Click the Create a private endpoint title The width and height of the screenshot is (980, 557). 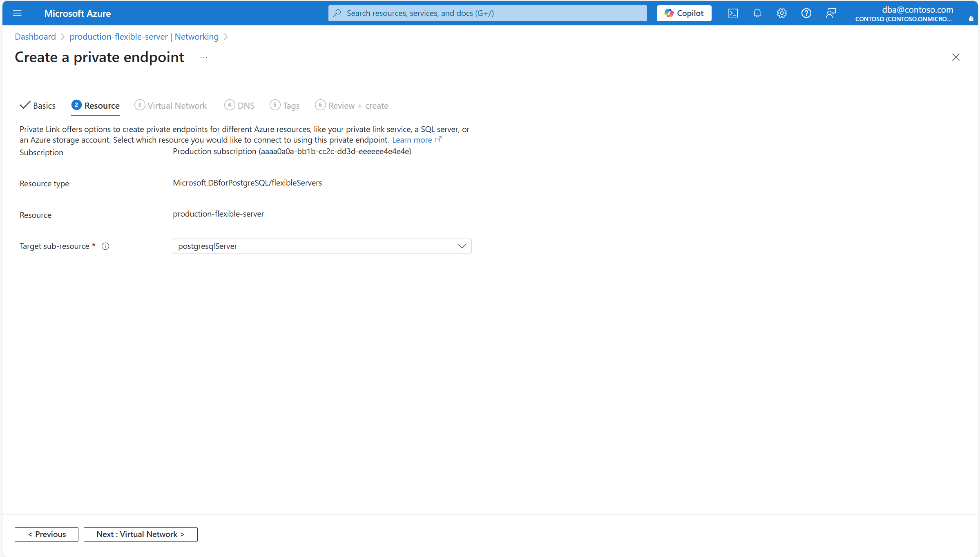tap(99, 57)
